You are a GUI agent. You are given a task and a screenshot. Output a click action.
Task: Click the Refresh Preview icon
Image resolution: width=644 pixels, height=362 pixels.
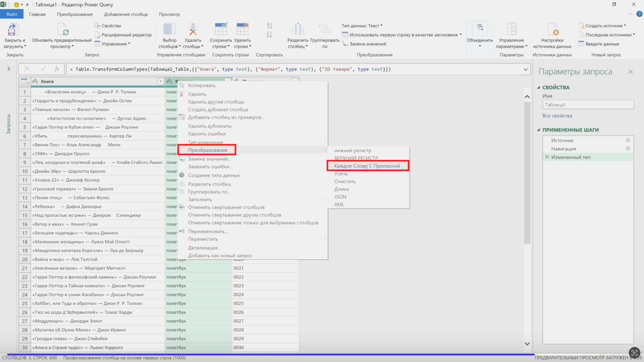[x=63, y=30]
